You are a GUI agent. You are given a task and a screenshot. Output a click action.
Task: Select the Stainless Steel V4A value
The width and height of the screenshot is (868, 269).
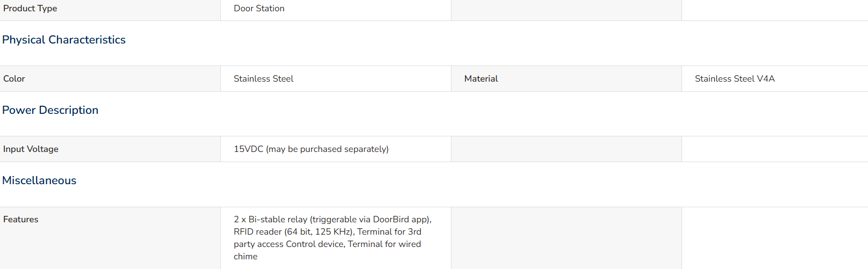[735, 79]
